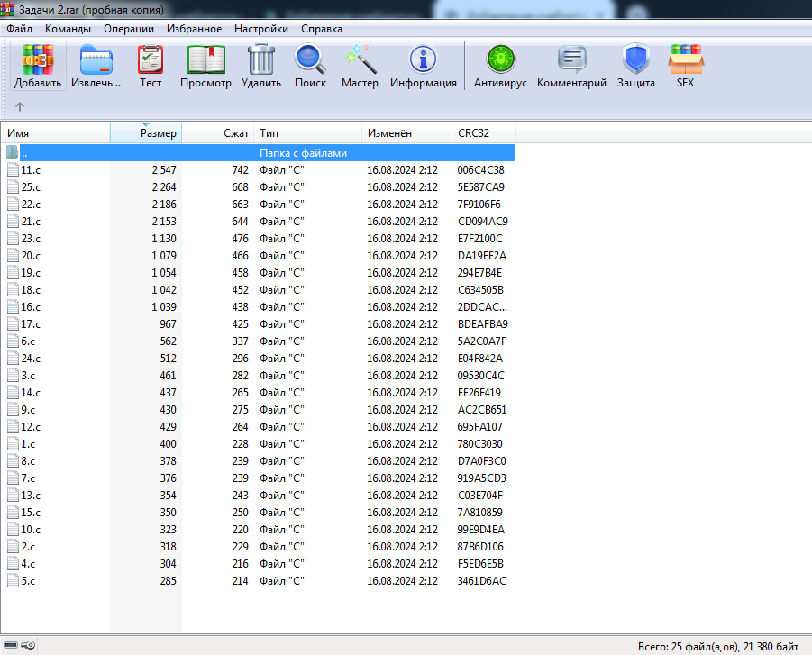Open the Поиск (Find) magnifier tool
This screenshot has height=655, width=812.
click(x=310, y=61)
